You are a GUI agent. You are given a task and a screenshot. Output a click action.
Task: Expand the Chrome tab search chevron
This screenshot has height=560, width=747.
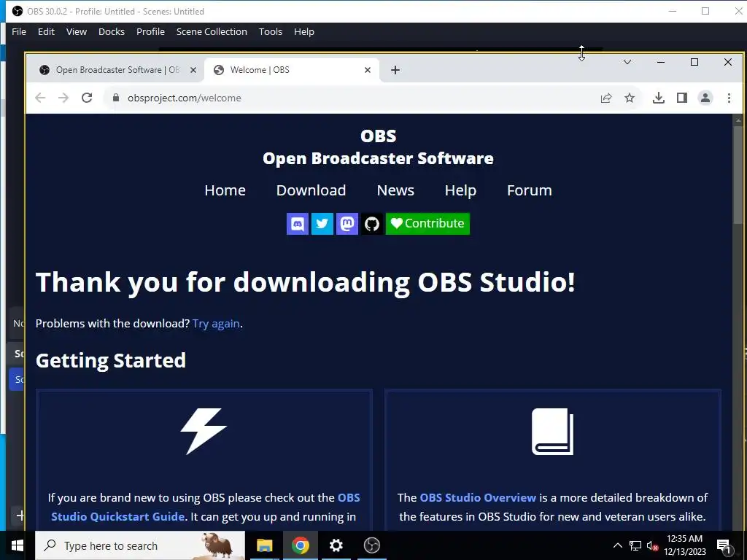point(627,62)
